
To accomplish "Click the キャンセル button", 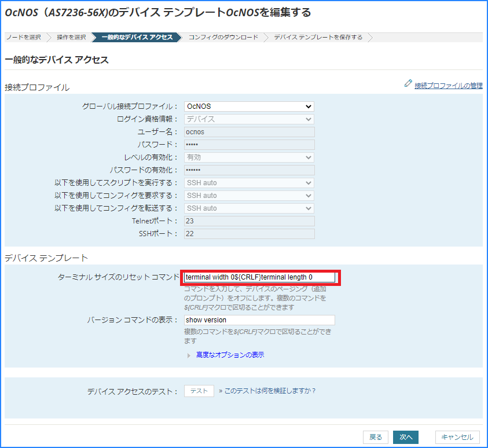I will click(x=457, y=437).
